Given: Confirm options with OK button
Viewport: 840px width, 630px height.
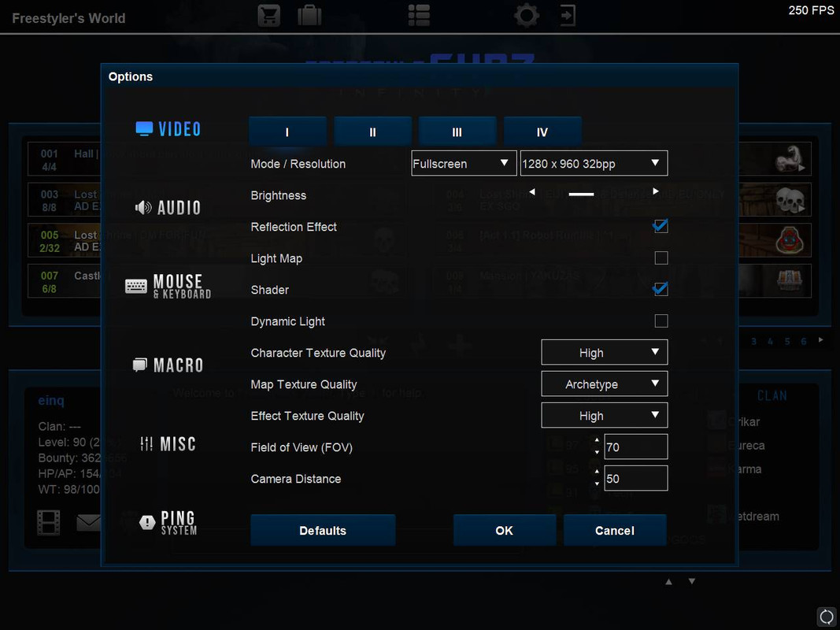Looking at the screenshot, I should click(x=505, y=530).
